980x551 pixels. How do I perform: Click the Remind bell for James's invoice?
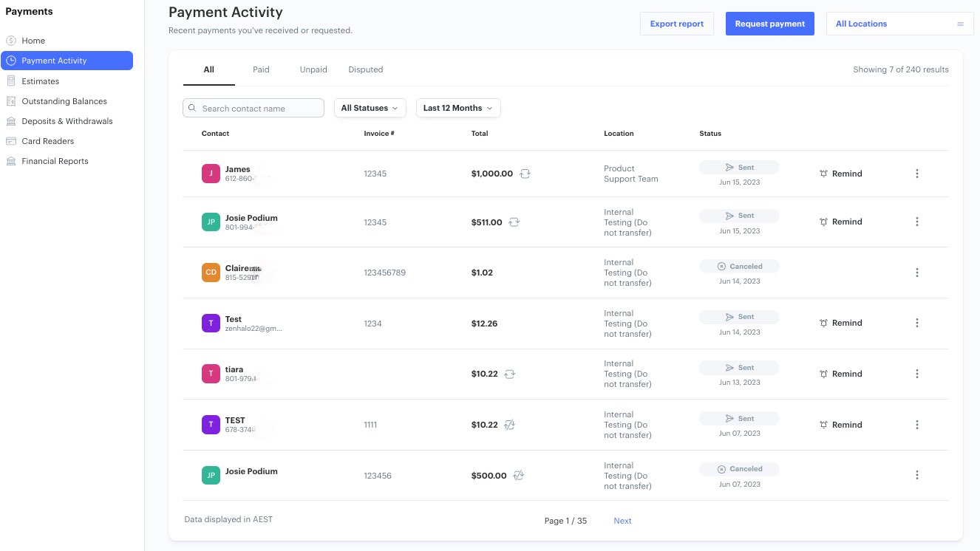coord(840,174)
